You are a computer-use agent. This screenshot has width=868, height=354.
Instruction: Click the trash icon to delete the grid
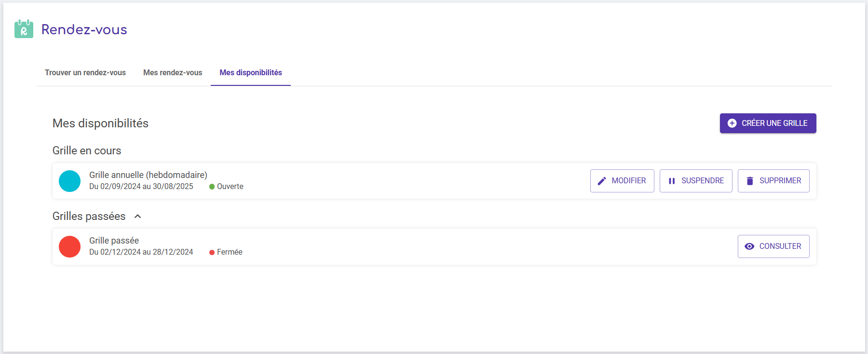pos(750,181)
